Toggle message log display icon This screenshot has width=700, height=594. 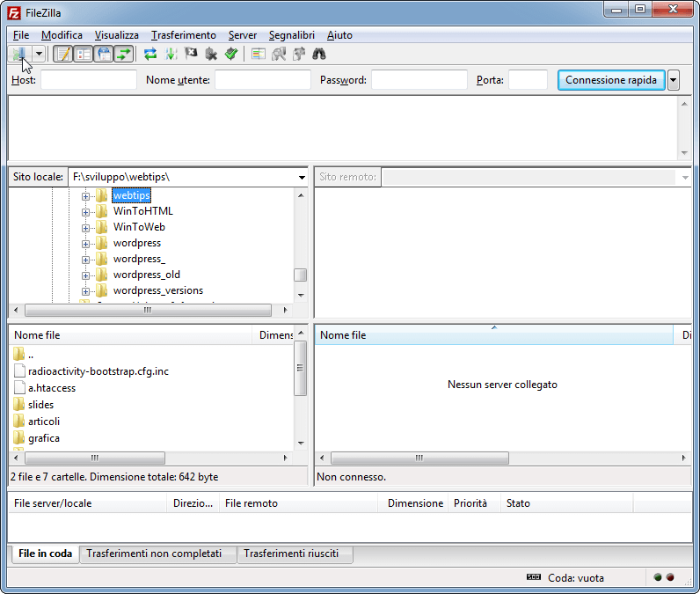pyautogui.click(x=63, y=54)
